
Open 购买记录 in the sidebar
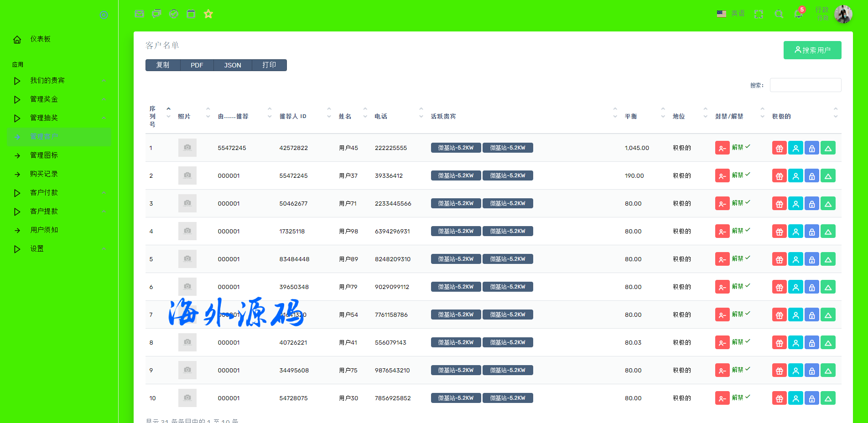pyautogui.click(x=44, y=174)
